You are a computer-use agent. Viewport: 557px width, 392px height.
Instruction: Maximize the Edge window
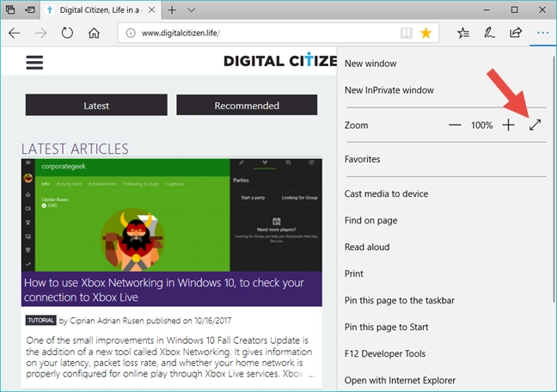pyautogui.click(x=514, y=10)
